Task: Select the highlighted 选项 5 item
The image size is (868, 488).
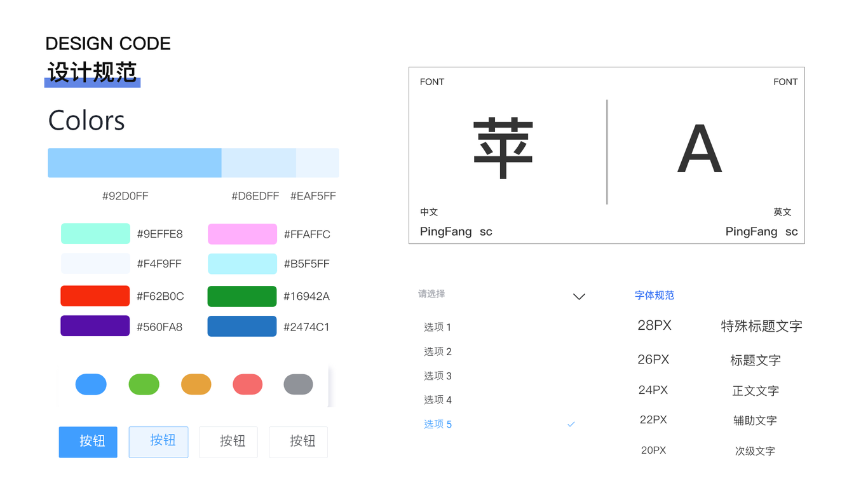Action: pyautogui.click(x=438, y=424)
